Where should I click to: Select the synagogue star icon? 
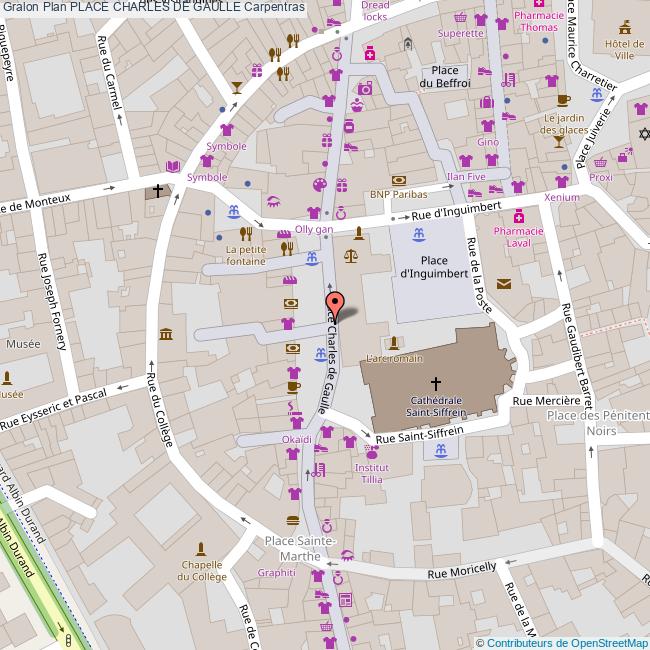pos(644,134)
